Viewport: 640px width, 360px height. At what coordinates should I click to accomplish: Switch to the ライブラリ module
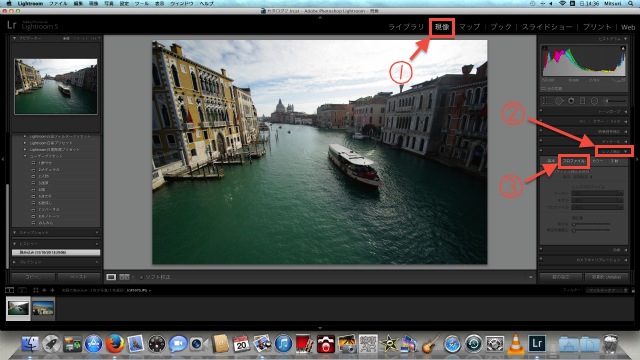coord(406,27)
